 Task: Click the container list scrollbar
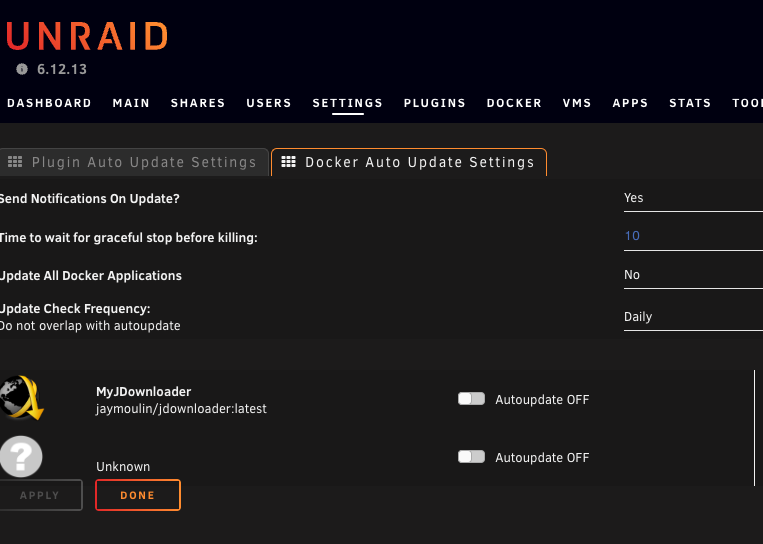point(755,428)
